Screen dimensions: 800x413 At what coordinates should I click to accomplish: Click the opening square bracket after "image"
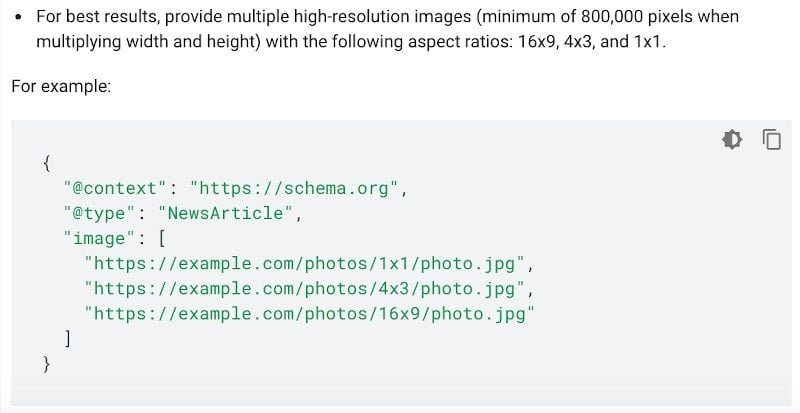[162, 238]
